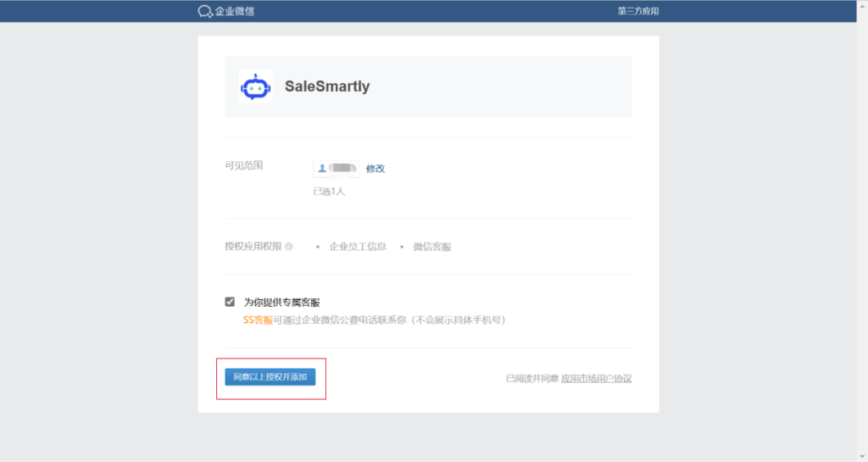Click the 已阅读并同意 text
Screen dimensions: 868x462
tap(532, 378)
